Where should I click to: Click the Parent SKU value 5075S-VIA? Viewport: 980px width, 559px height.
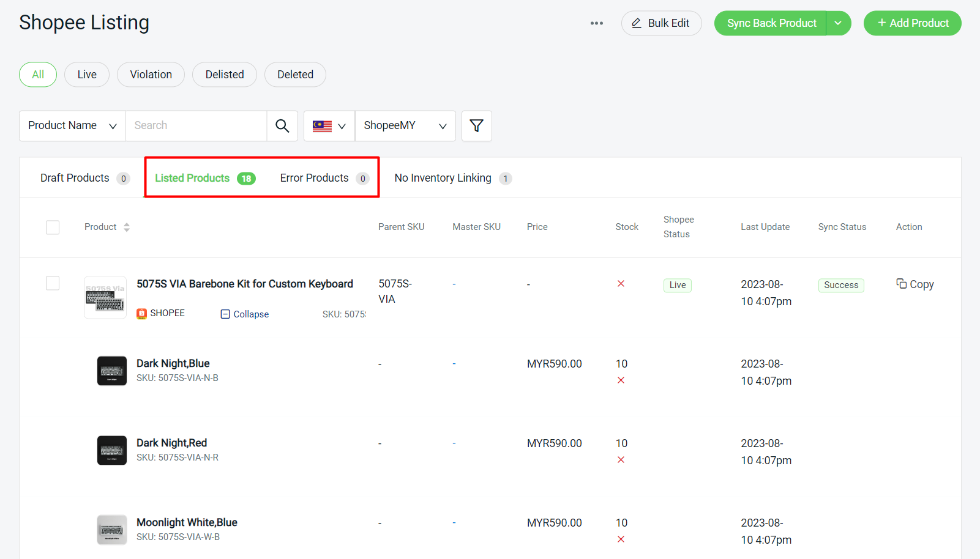(395, 292)
